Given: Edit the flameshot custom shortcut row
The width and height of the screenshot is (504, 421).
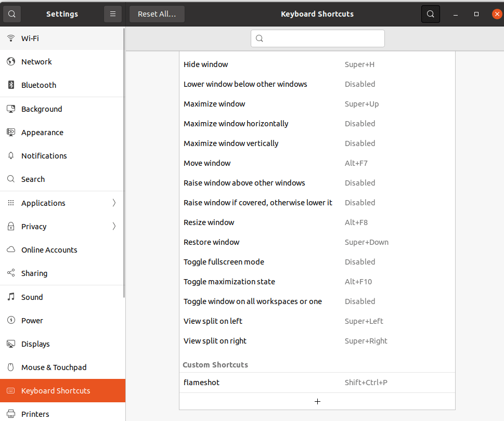Looking at the screenshot, I should click(317, 383).
